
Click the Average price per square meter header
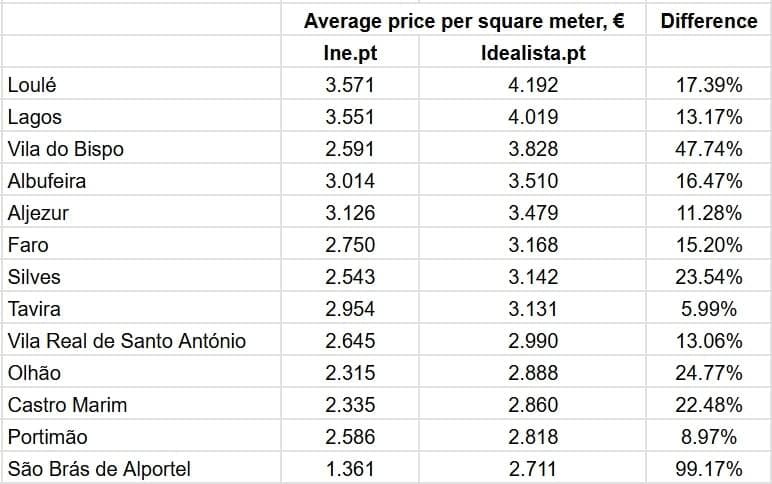464,21
